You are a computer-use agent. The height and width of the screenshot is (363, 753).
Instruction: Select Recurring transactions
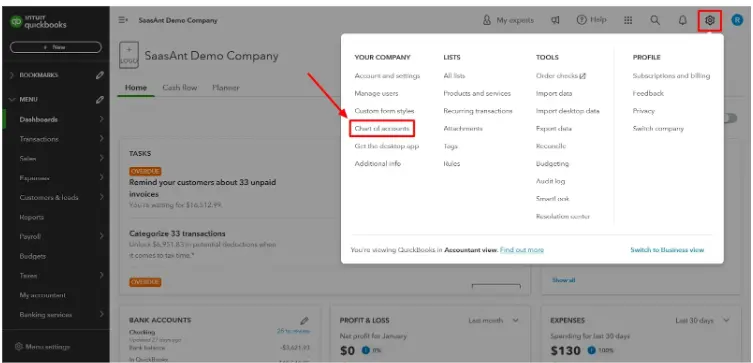478,111
